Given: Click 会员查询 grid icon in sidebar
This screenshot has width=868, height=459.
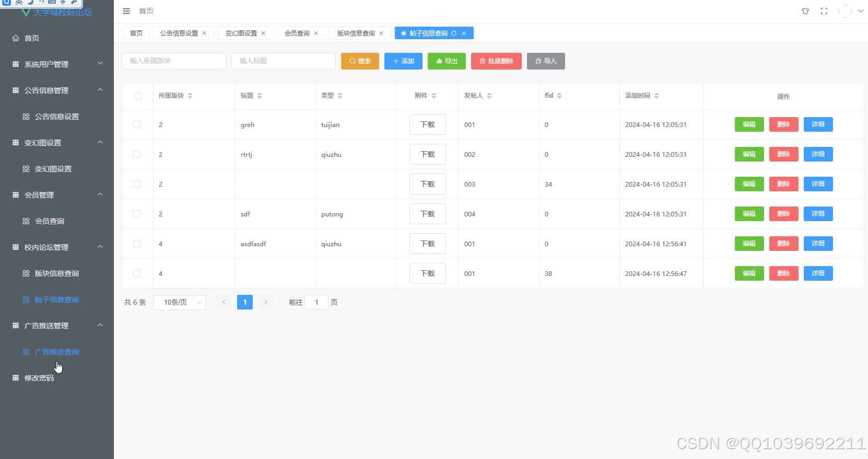Looking at the screenshot, I should coord(26,221).
